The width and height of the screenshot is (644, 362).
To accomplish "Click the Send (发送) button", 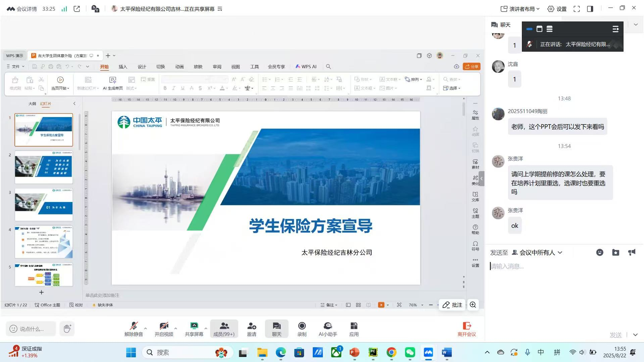I will 615,335.
